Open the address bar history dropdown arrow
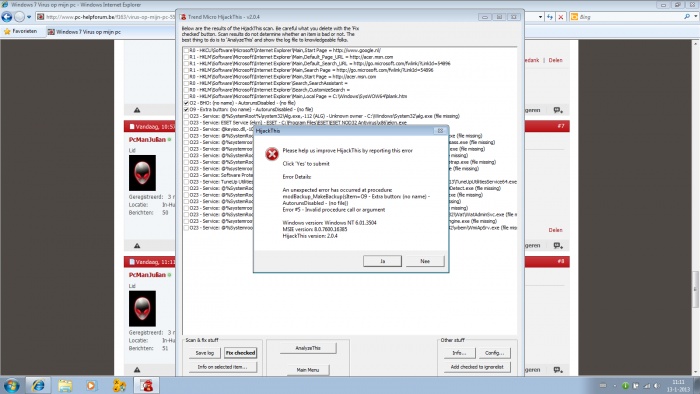Screen dimensions: 700x394 (x=540, y=17)
